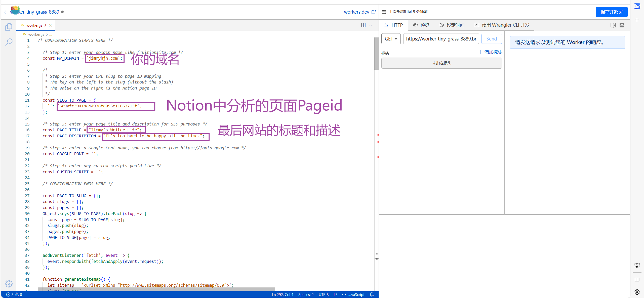Show errors and warnings count in status bar
Screen dimensions: 644x298
14,294
